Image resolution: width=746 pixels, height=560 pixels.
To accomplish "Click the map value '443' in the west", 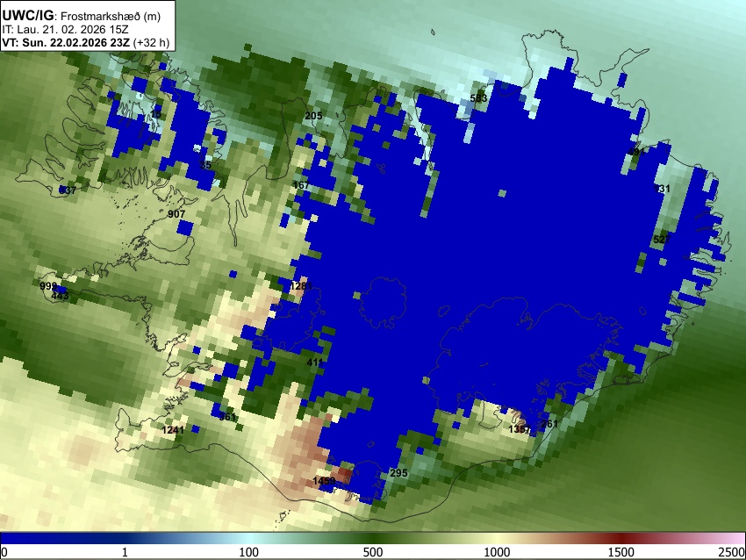I will click(x=60, y=296).
